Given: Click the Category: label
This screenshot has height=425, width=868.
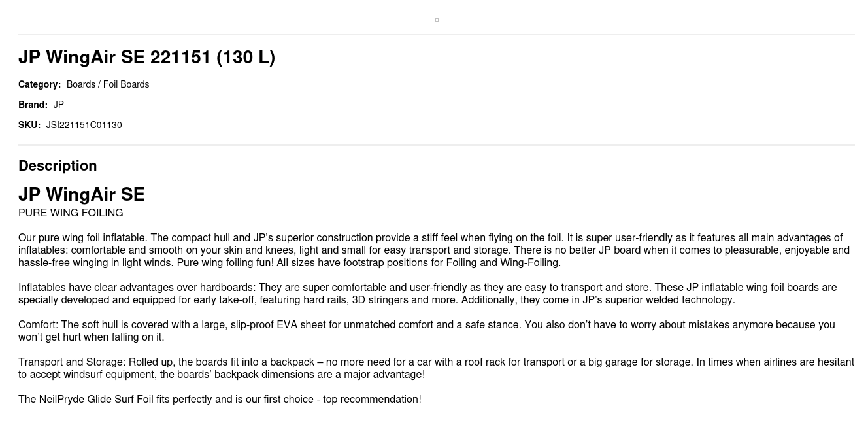Looking at the screenshot, I should coord(39,84).
